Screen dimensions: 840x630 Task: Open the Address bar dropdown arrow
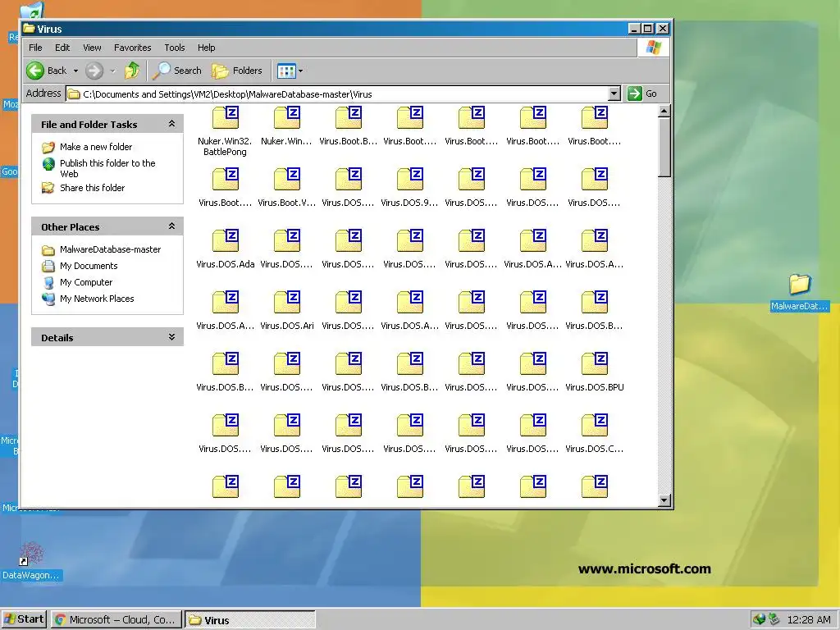(614, 94)
